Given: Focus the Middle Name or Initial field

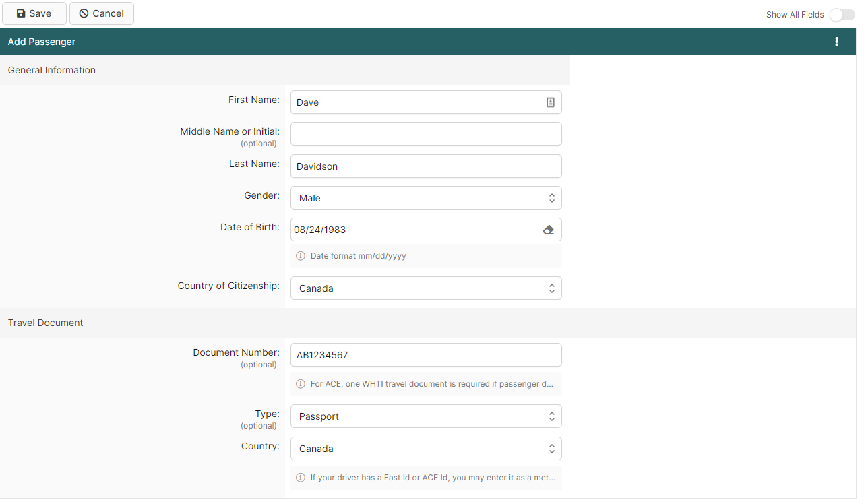Looking at the screenshot, I should pos(426,134).
